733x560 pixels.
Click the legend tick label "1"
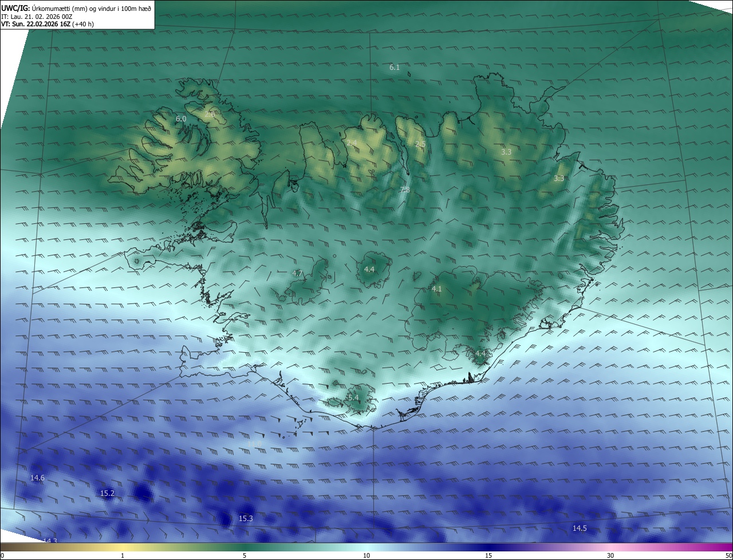click(x=123, y=556)
